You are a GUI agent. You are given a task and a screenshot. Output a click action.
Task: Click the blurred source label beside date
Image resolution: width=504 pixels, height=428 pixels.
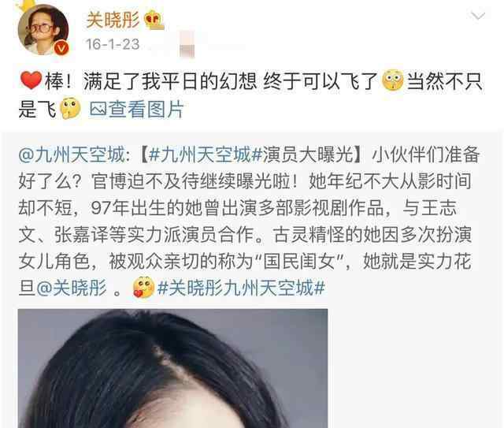187,44
